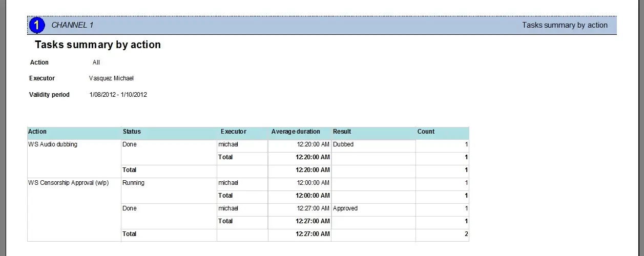Select the 'Status' column header
Screen dimensions: 644x256
click(132, 132)
